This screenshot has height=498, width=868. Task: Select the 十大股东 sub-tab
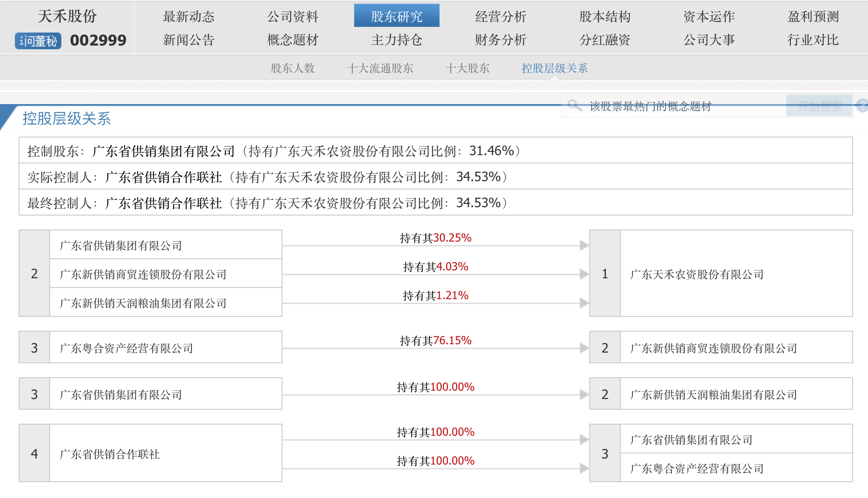coord(467,68)
